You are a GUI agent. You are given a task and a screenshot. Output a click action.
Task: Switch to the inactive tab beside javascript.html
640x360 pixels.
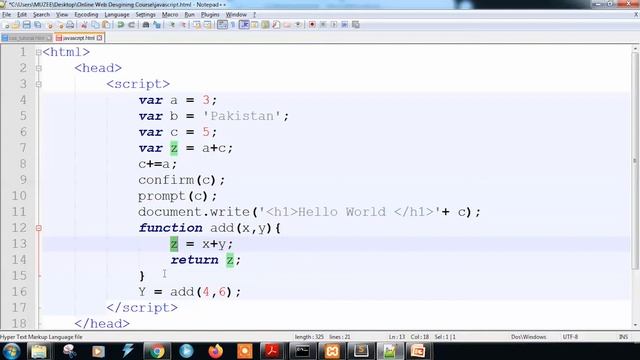point(27,38)
